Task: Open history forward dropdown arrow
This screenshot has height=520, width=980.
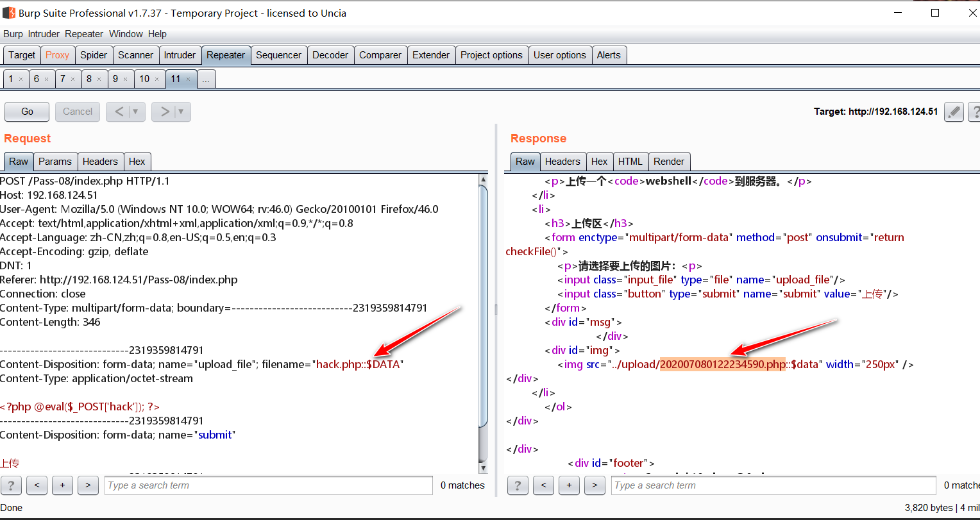Action: tap(181, 112)
